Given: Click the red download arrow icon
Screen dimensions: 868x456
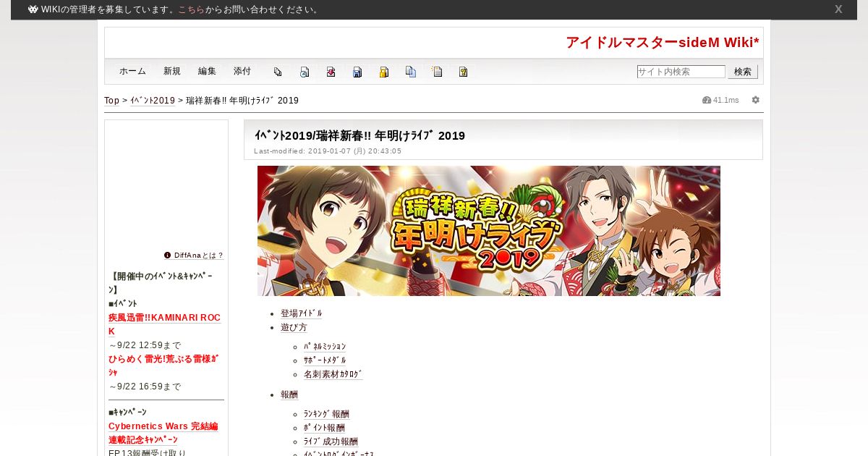Looking at the screenshot, I should pos(331,72).
